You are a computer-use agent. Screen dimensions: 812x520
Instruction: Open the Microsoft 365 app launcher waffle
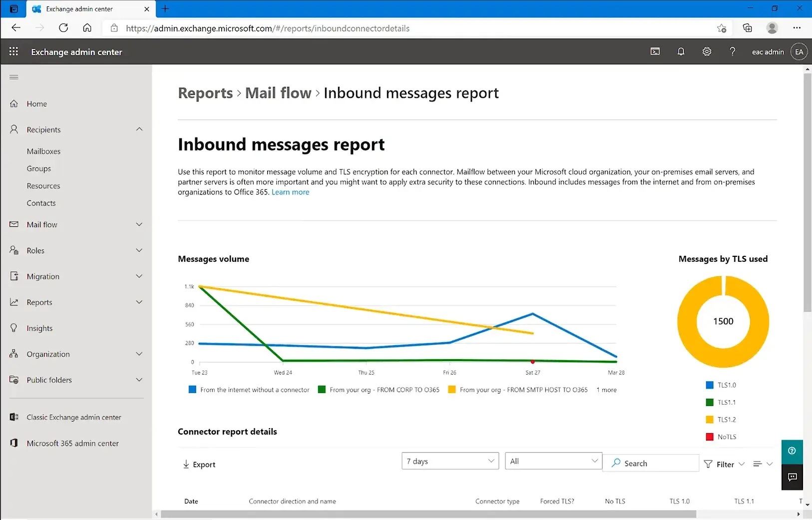pyautogui.click(x=13, y=51)
